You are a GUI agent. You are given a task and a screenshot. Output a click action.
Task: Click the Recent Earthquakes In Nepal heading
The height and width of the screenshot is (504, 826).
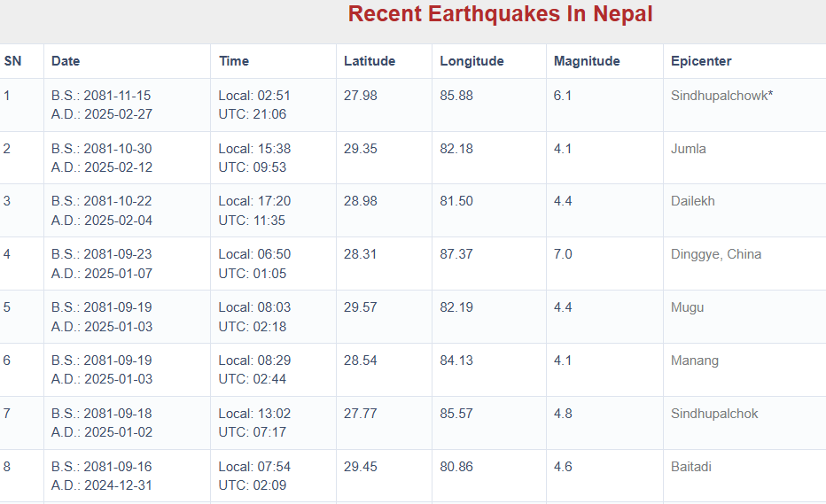[x=500, y=14]
